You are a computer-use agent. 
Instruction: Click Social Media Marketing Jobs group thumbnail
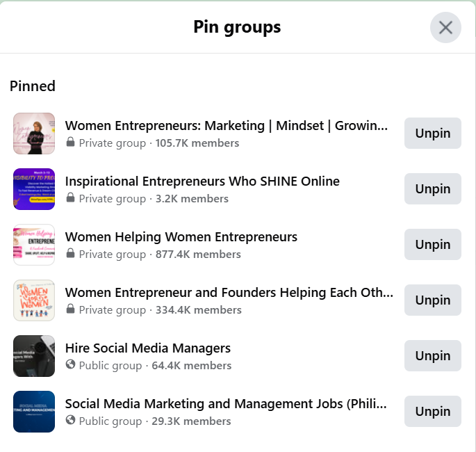[x=34, y=412]
